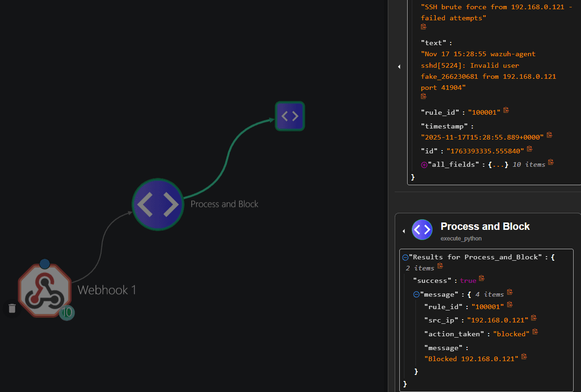Image resolution: width=581 pixels, height=392 pixels.
Task: Select the small unnamed code node
Action: coord(290,116)
